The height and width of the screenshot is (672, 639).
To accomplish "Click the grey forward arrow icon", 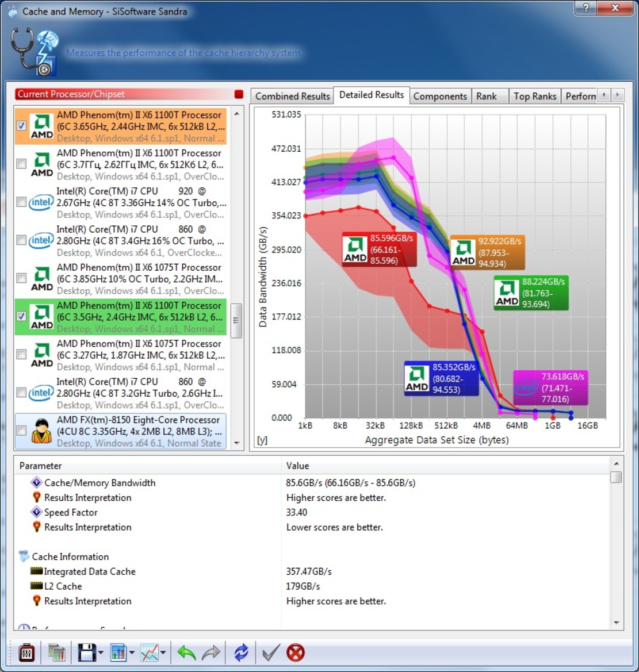I will (211, 652).
